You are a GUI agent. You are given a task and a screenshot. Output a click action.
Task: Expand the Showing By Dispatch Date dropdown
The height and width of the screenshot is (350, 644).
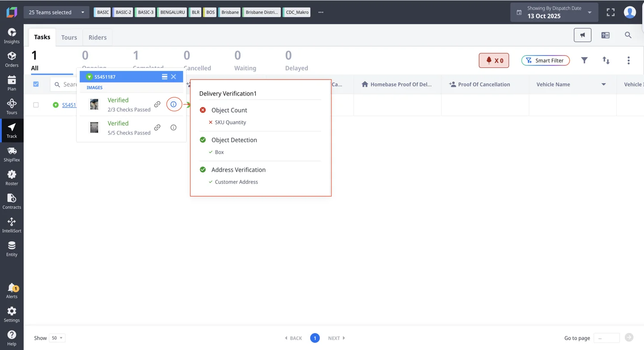589,12
